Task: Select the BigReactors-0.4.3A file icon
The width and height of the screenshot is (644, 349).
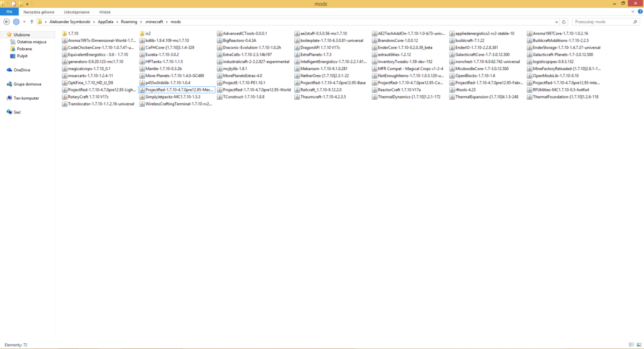Action: (x=220, y=41)
